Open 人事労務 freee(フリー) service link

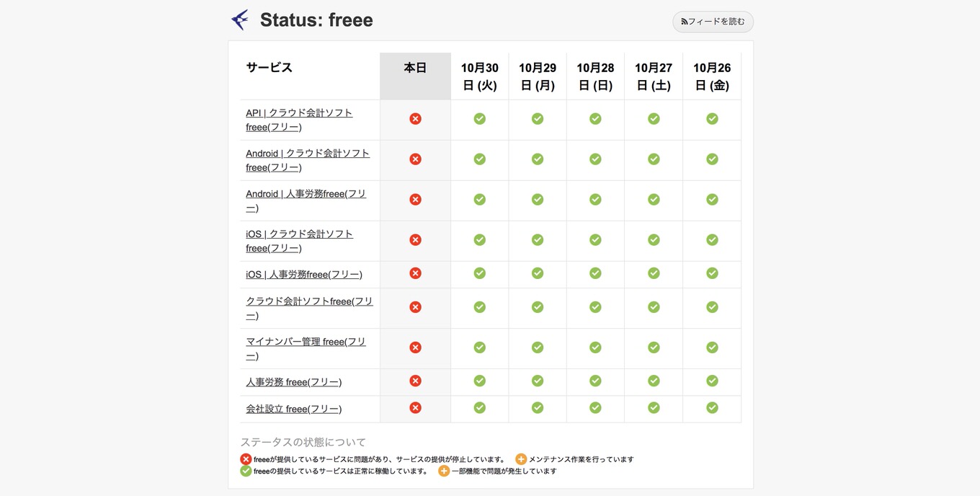click(x=294, y=382)
